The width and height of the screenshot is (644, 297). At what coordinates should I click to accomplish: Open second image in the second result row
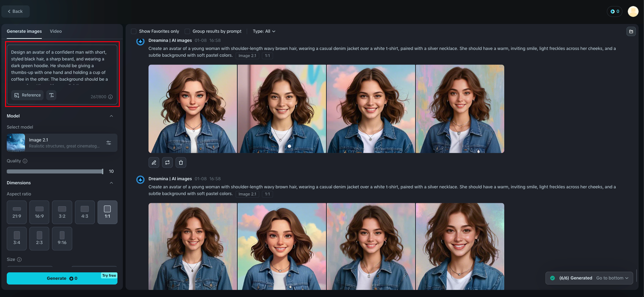pos(282,246)
